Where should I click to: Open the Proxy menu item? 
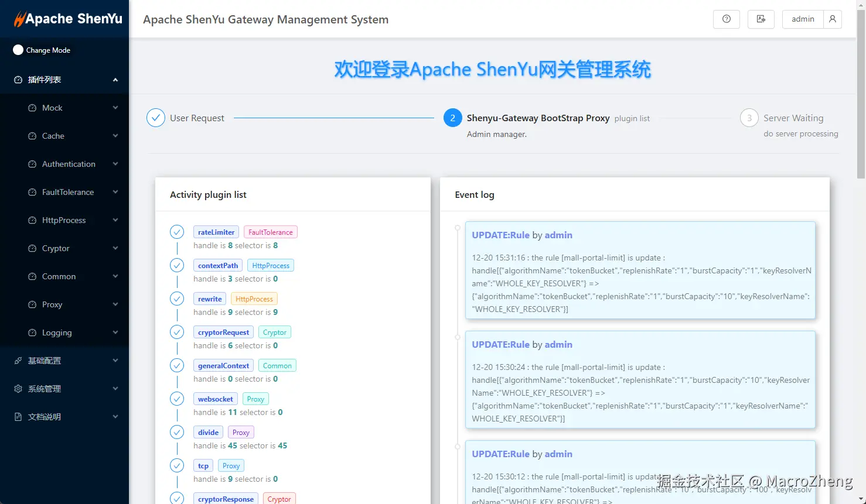pyautogui.click(x=64, y=304)
